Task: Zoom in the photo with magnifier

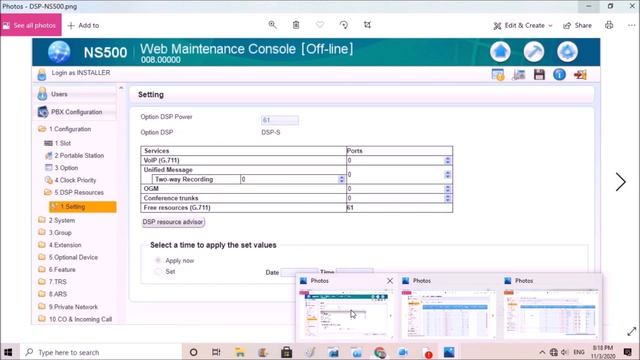Action: [x=272, y=25]
